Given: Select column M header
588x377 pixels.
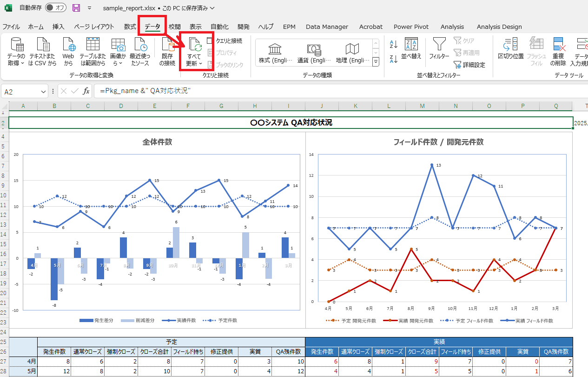Looking at the screenshot, I should 422,106.
